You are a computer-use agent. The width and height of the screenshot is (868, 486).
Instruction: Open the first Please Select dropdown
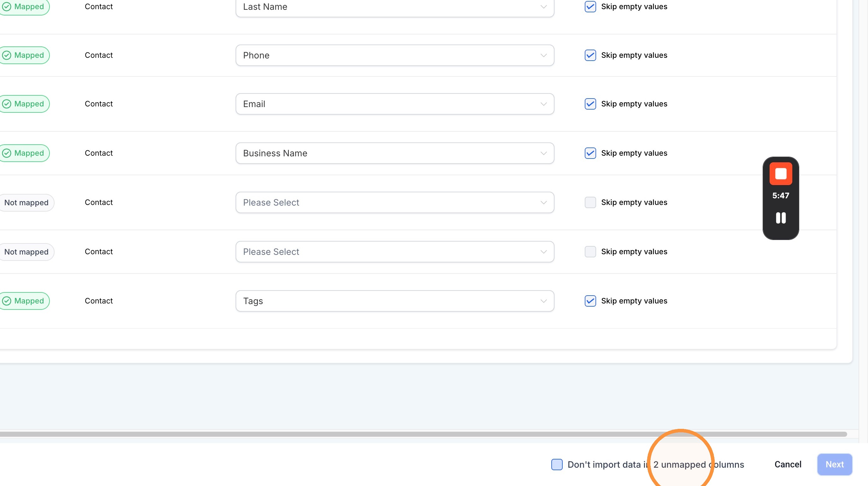(395, 202)
